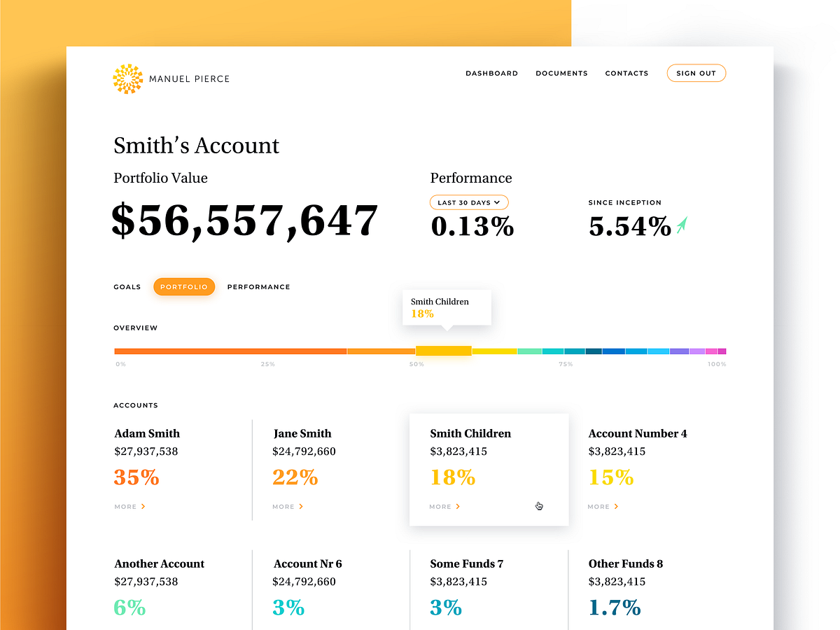Click the green since-inception arrow icon
Viewport: 840px width, 630px height.
click(x=682, y=225)
